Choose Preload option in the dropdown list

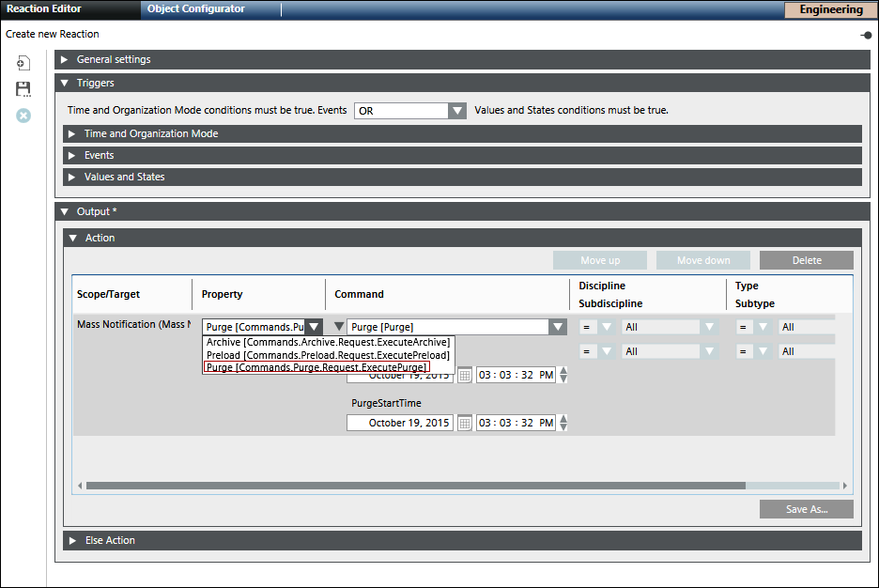click(328, 355)
